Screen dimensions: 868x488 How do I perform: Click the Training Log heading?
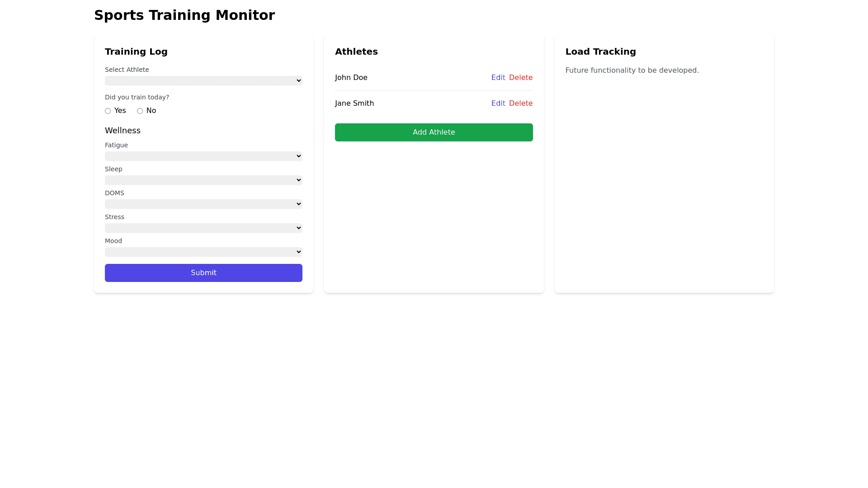click(136, 52)
